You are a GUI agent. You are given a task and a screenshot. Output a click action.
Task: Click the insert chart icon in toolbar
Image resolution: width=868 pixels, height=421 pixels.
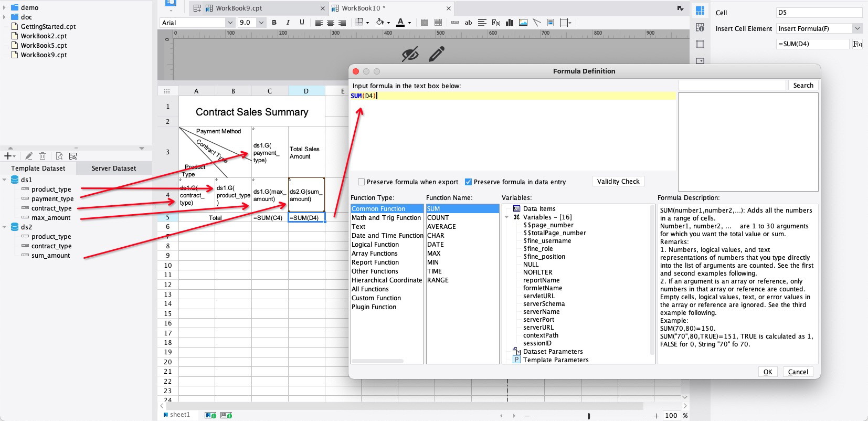pos(510,23)
